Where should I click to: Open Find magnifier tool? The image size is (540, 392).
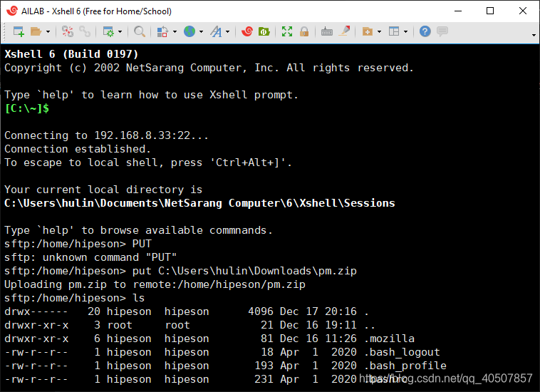coord(140,31)
